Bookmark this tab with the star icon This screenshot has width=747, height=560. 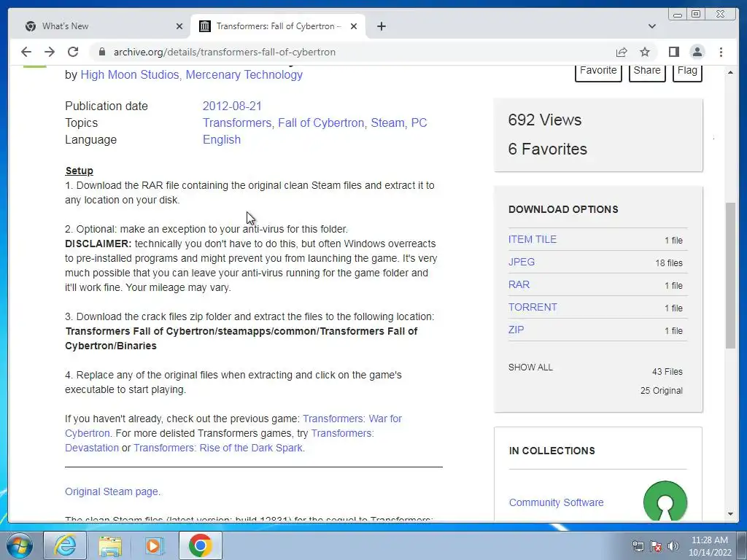(645, 52)
